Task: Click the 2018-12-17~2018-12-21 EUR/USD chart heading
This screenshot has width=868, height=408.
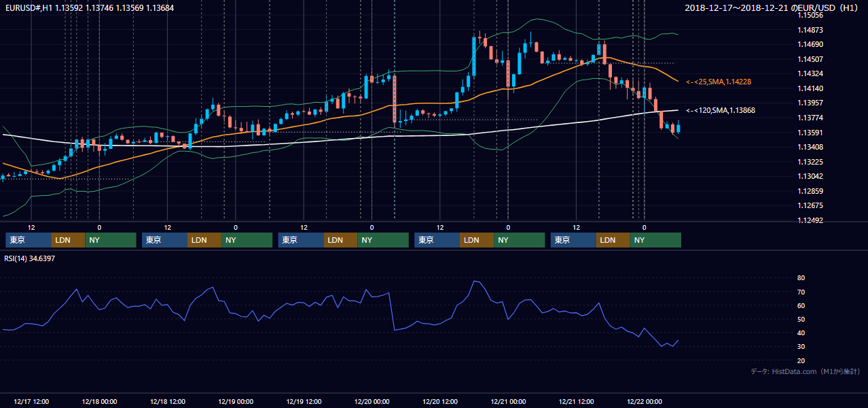Action: 772,8
